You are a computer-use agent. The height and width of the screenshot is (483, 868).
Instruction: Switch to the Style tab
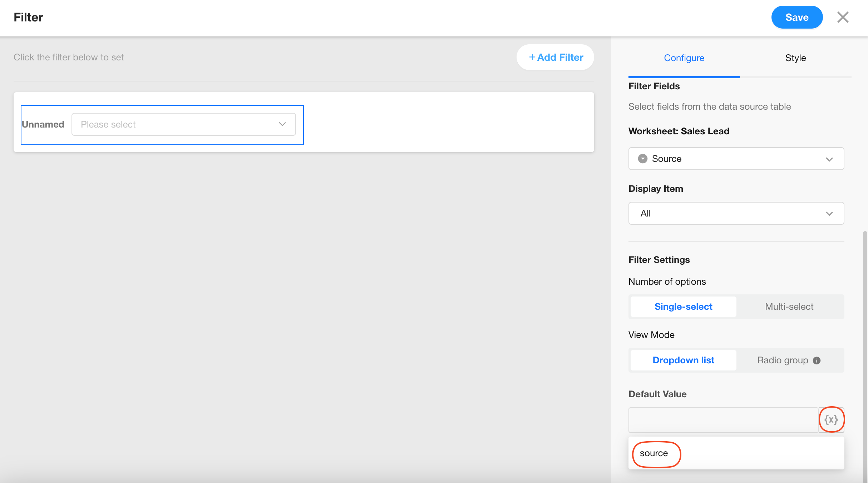(795, 58)
